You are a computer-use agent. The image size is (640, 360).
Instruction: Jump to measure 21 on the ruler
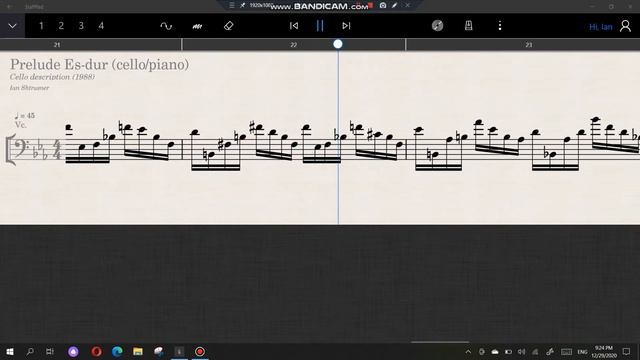[x=57, y=45]
